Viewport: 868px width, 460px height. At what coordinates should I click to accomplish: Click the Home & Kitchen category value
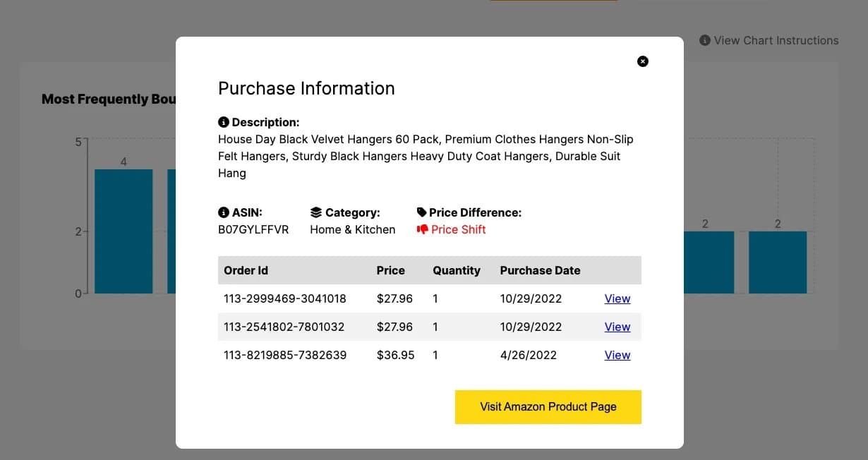click(353, 229)
